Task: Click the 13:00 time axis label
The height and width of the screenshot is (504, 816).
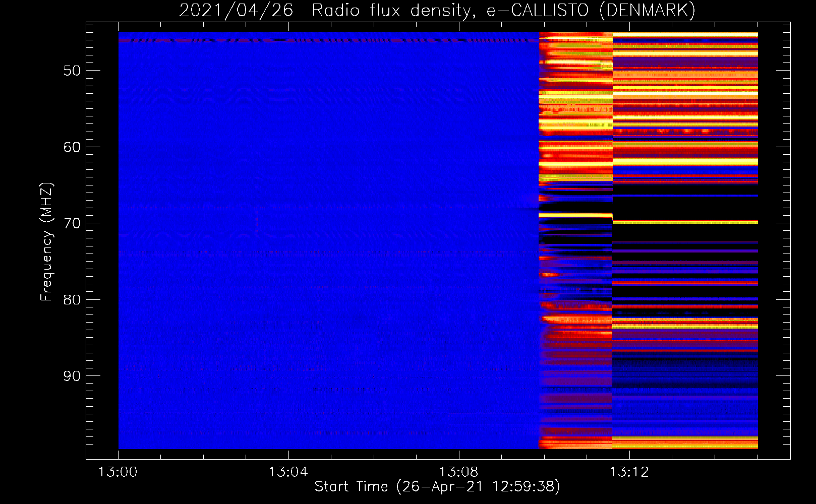Action: pos(118,472)
